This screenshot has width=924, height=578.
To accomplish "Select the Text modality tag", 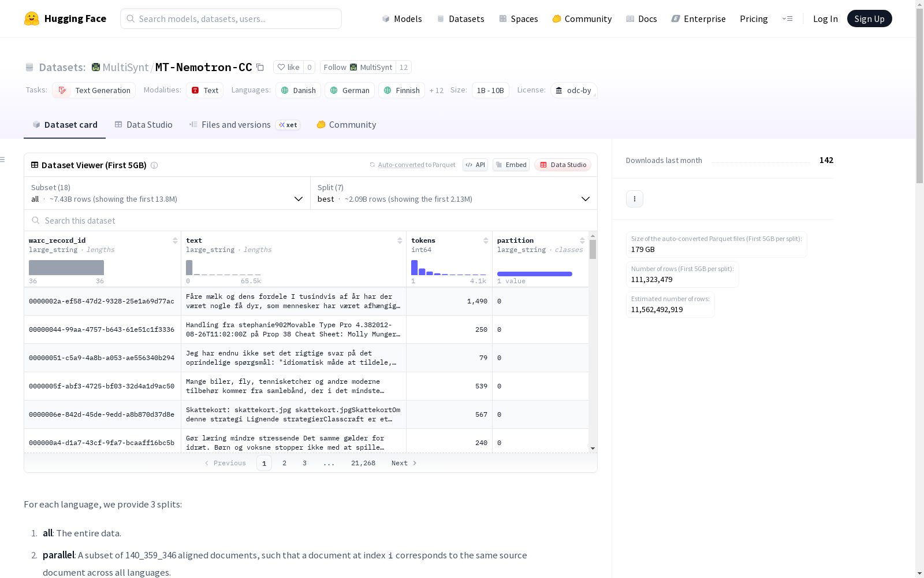I will tap(204, 90).
